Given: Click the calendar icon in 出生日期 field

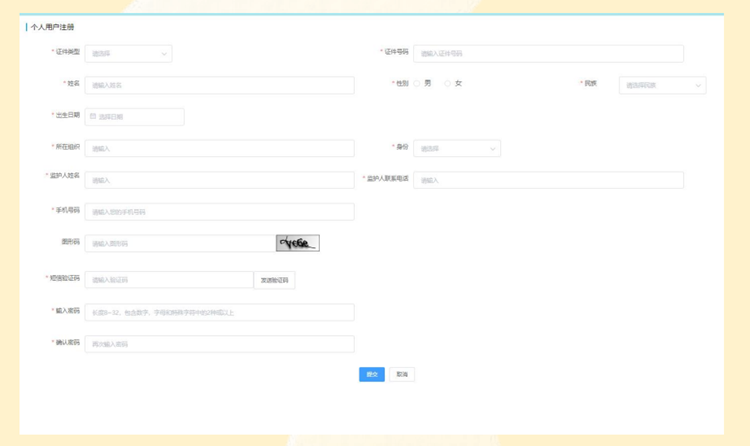Looking at the screenshot, I should pyautogui.click(x=93, y=117).
